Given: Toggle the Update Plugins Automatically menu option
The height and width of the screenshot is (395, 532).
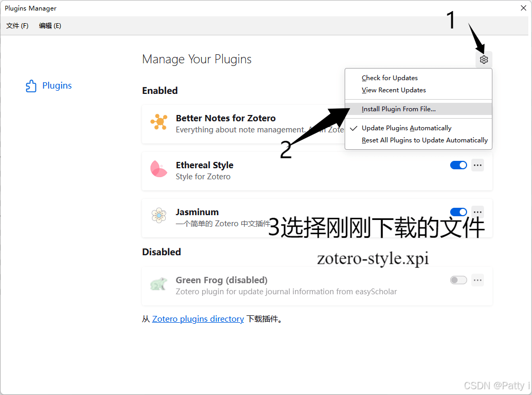Looking at the screenshot, I should (x=419, y=128).
